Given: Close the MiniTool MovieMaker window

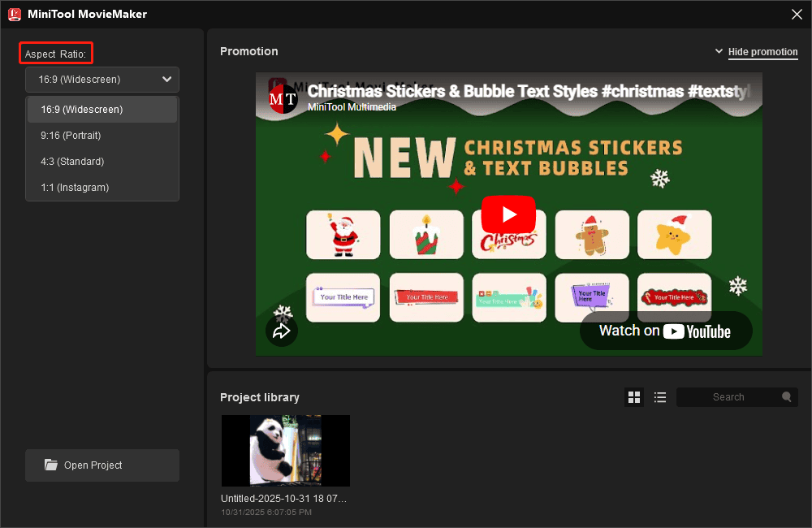Looking at the screenshot, I should click(x=797, y=15).
